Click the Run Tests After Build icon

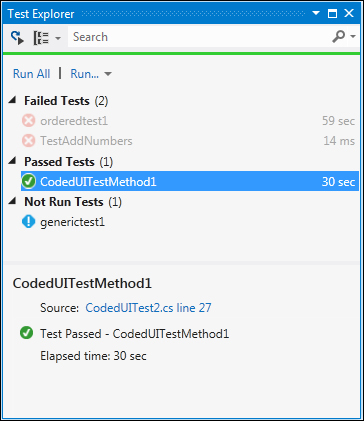point(17,37)
